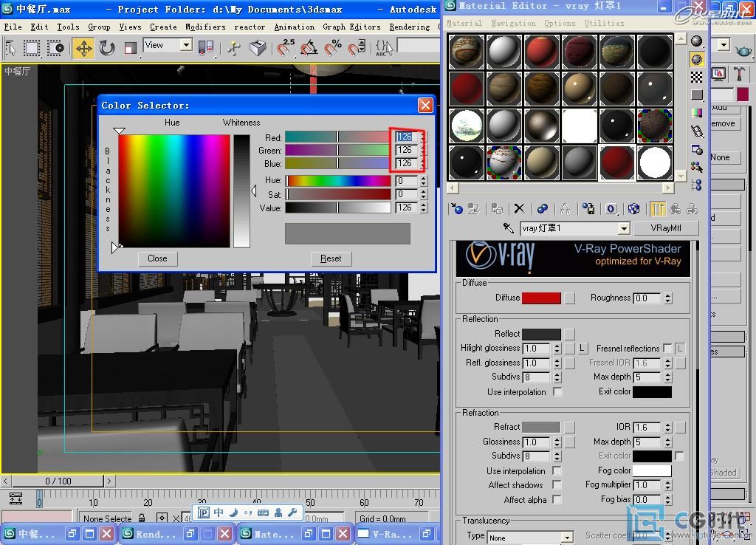Click the None button in side panel
This screenshot has width=756, height=545.
726,157
